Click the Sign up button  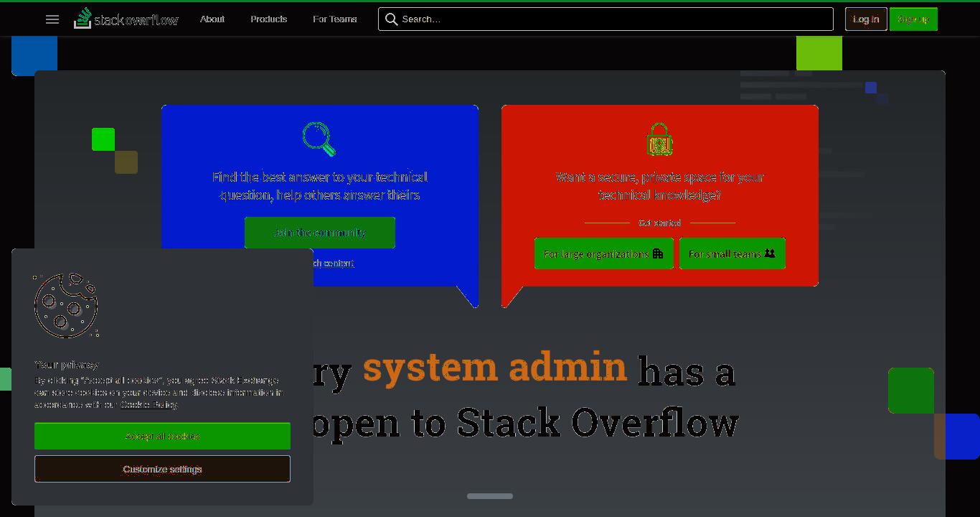coord(913,19)
